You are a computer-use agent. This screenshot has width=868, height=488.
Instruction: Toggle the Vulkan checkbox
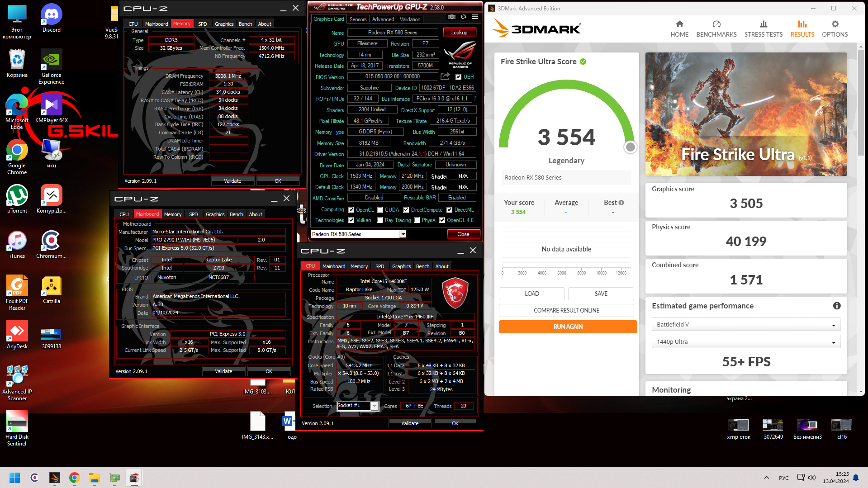coord(351,220)
